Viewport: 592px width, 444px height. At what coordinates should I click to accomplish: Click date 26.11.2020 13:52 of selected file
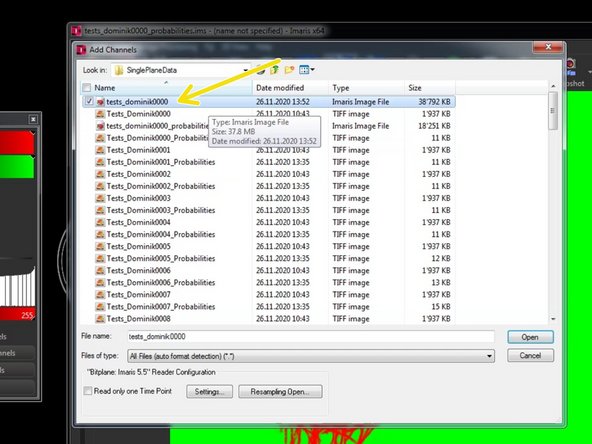click(x=283, y=102)
